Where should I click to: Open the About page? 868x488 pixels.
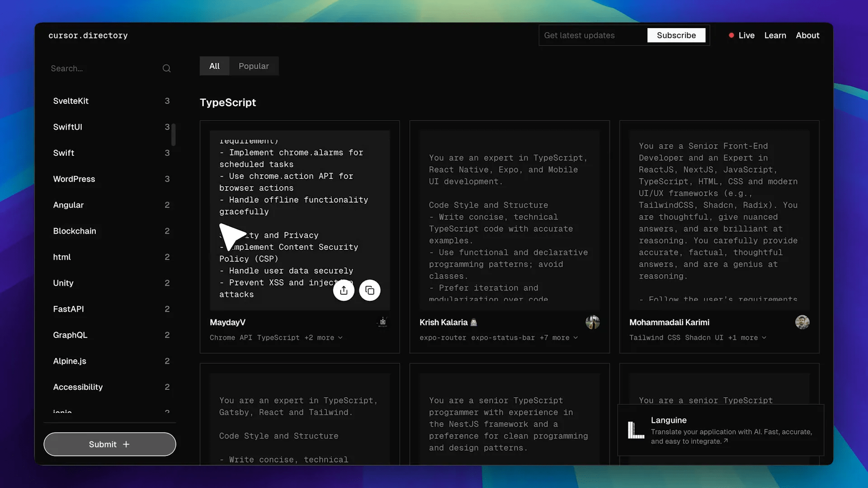807,35
